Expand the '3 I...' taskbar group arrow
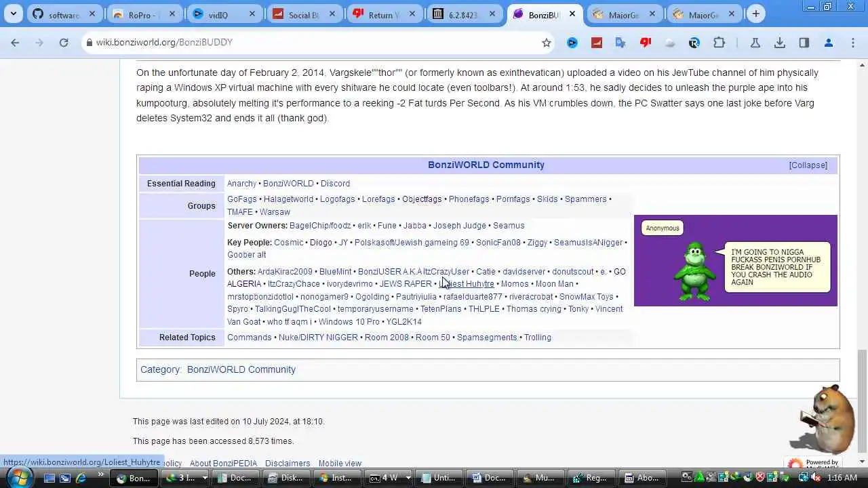This screenshot has width=868, height=488. [205, 478]
